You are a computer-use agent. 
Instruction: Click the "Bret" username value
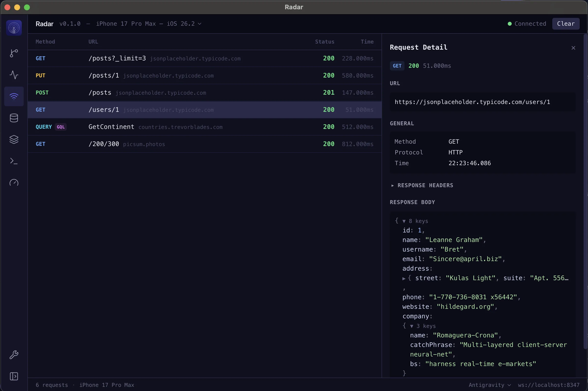pyautogui.click(x=452, y=250)
